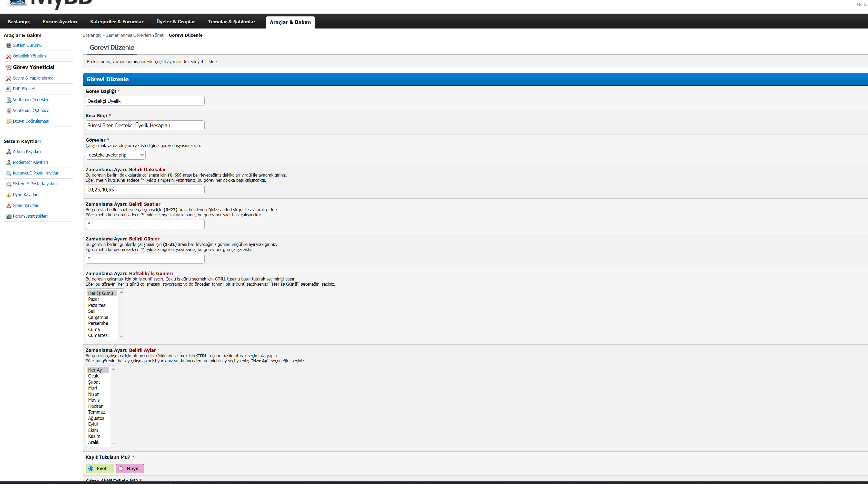Click the PHP Bilgileri icon
The image size is (868, 484).
click(x=9, y=89)
